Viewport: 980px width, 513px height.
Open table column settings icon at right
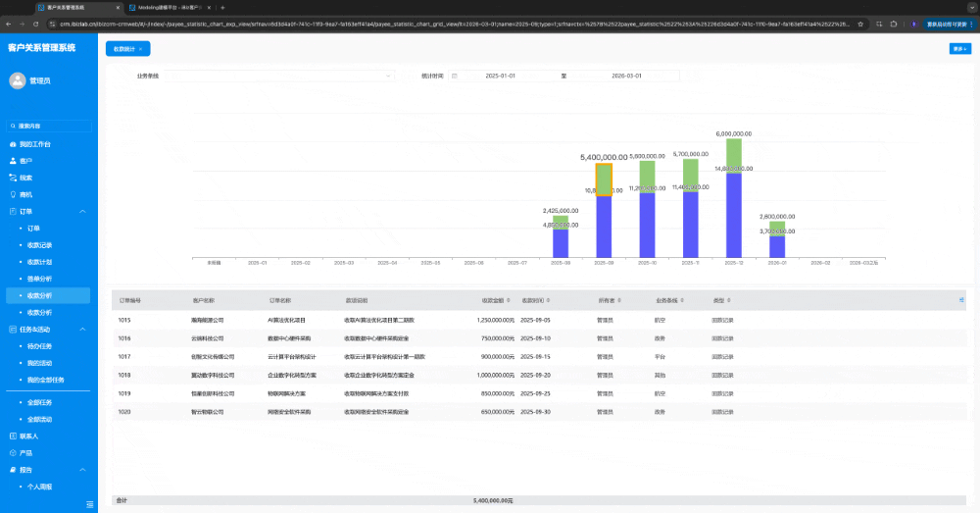961,300
